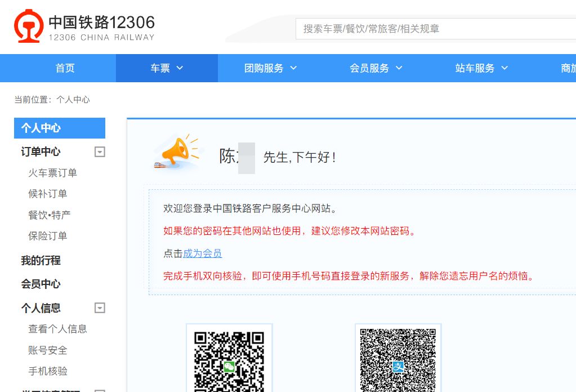The height and width of the screenshot is (392, 576).
Task: Collapse the 订单中心 section toggle
Action: [100, 152]
